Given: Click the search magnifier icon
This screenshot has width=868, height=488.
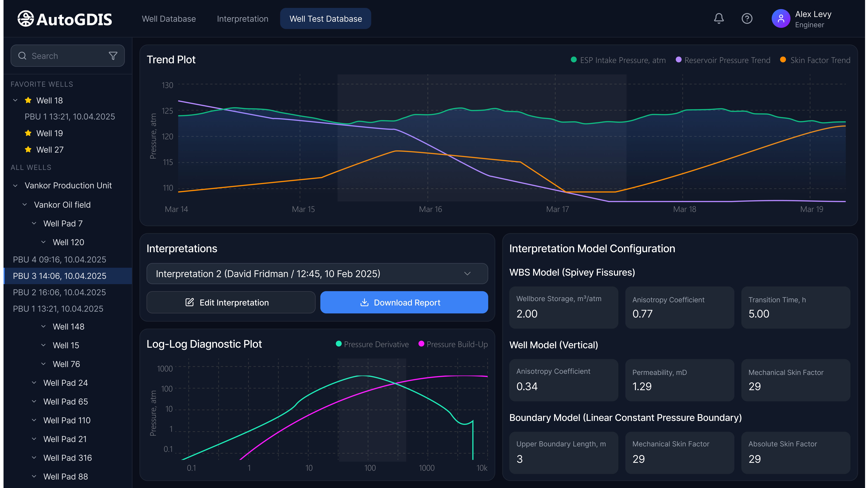Looking at the screenshot, I should (x=22, y=56).
